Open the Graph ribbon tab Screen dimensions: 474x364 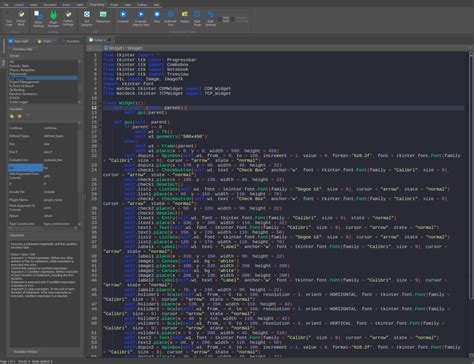click(x=114, y=5)
